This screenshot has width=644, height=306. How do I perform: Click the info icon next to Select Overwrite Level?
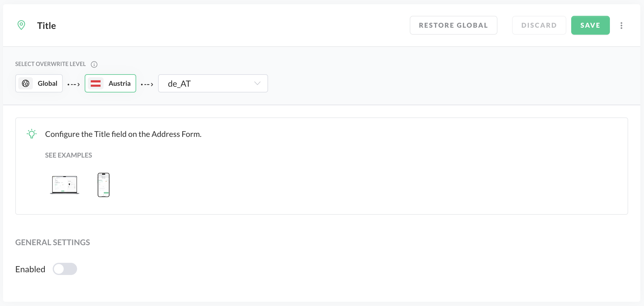94,64
